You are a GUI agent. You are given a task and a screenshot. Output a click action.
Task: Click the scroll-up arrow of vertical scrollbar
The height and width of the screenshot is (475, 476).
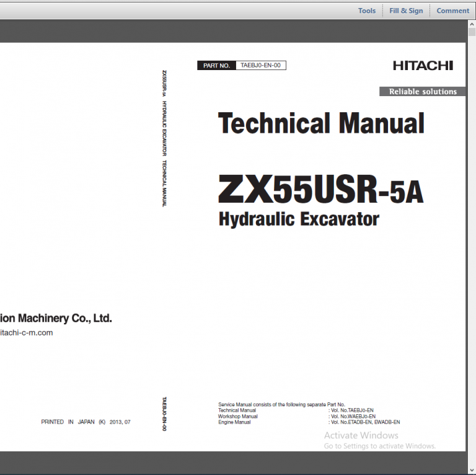pyautogui.click(x=472, y=24)
